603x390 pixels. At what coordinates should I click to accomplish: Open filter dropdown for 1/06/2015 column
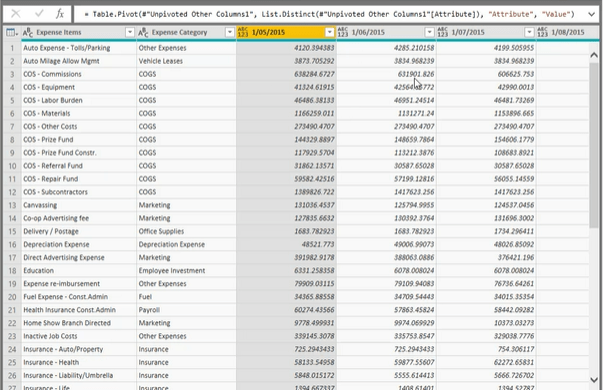click(430, 32)
